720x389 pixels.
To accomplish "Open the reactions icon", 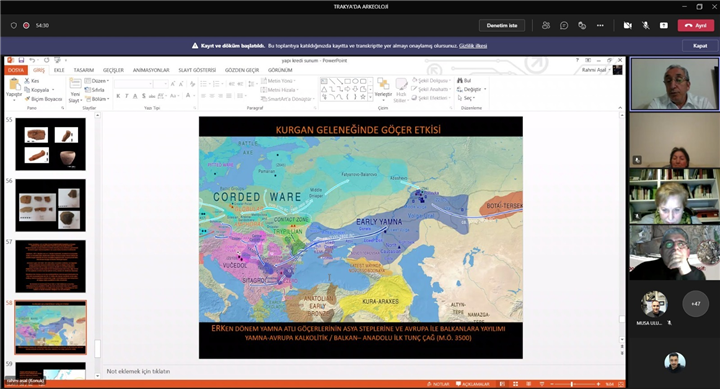I will 582,26.
